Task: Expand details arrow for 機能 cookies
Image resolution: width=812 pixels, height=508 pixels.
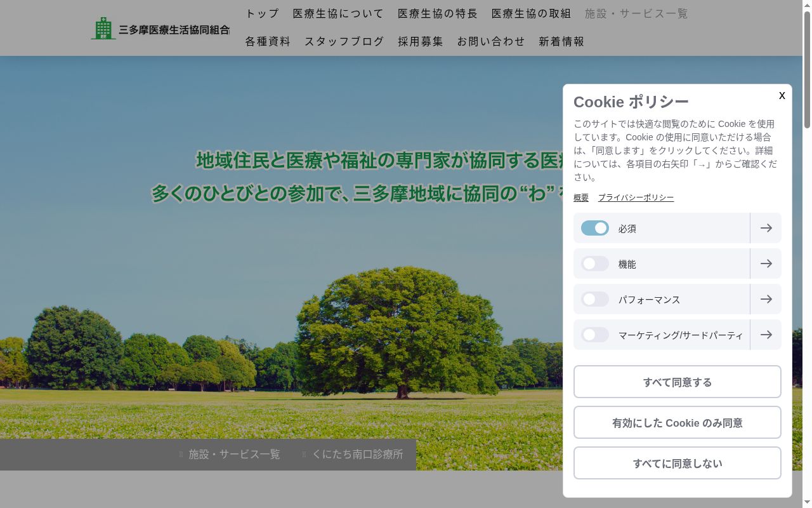Action: click(766, 264)
